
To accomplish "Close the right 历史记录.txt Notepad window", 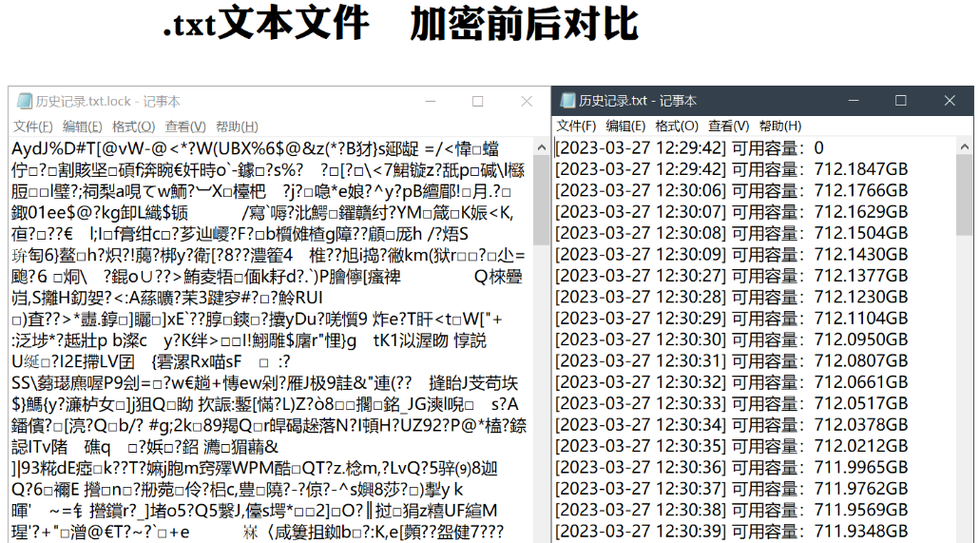I will [x=950, y=101].
